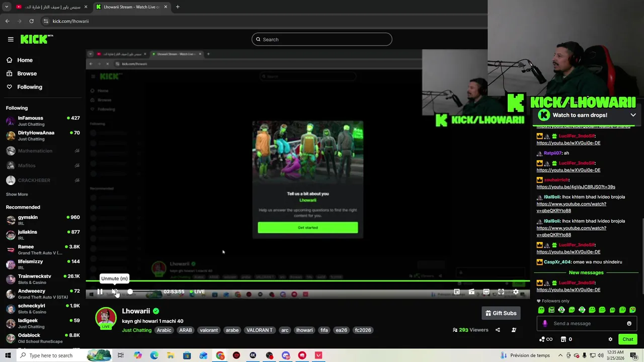644x362 pixels.
Task: Open Odablock recommended channel
Action: [43, 338]
